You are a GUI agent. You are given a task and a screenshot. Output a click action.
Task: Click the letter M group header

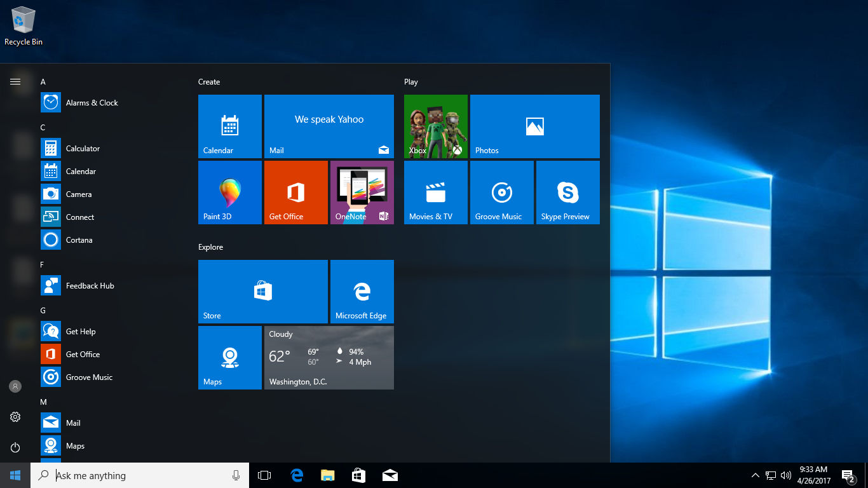pyautogui.click(x=44, y=402)
